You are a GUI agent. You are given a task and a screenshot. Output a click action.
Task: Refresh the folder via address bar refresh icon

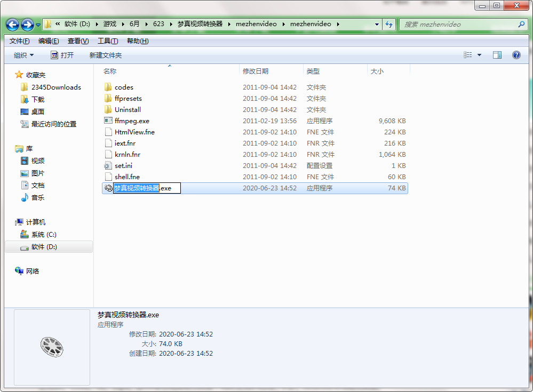389,24
